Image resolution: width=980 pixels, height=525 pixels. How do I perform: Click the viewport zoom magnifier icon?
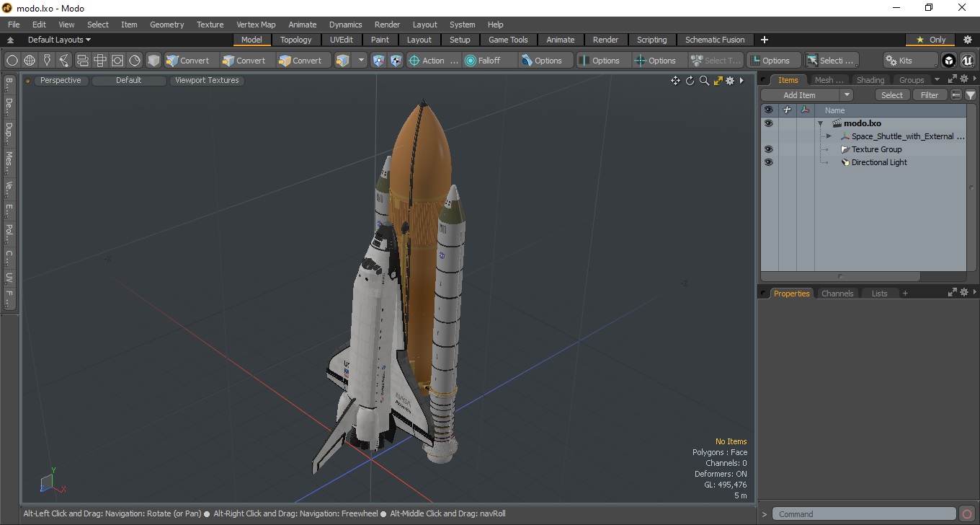click(704, 81)
